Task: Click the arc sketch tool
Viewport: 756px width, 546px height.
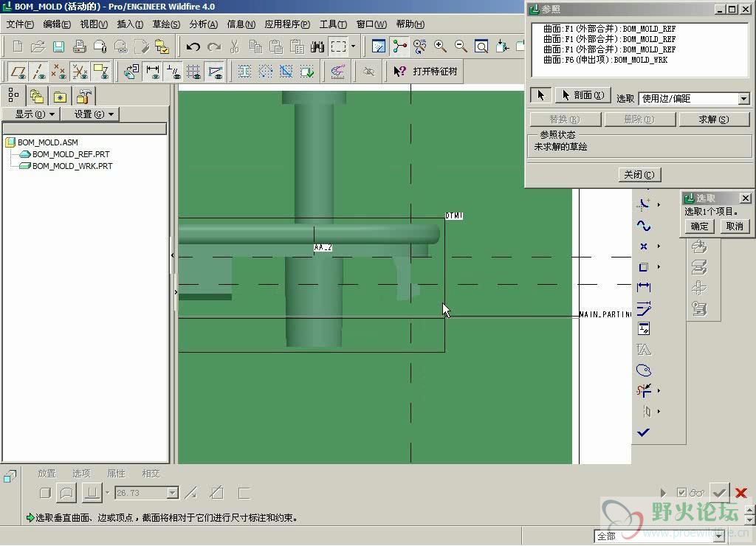Action: tap(644, 205)
